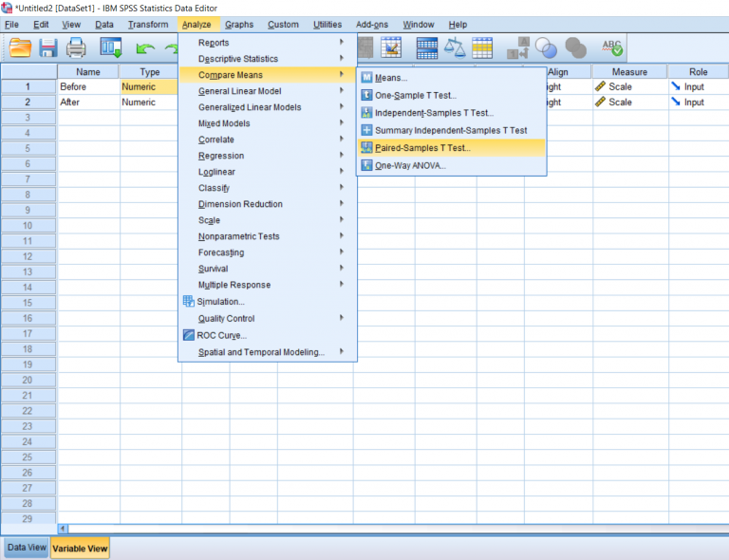Open the Forecasting submenu entry
Screen dimensions: 729x560
268,252
